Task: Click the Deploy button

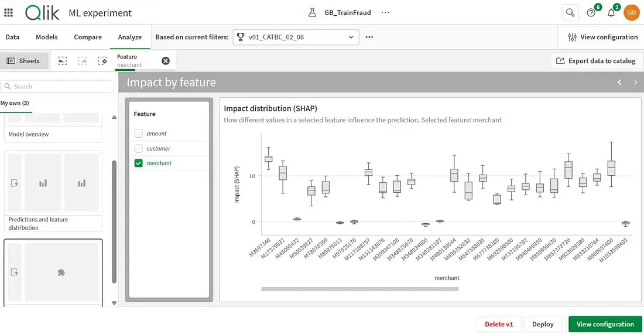Action: [x=543, y=324]
